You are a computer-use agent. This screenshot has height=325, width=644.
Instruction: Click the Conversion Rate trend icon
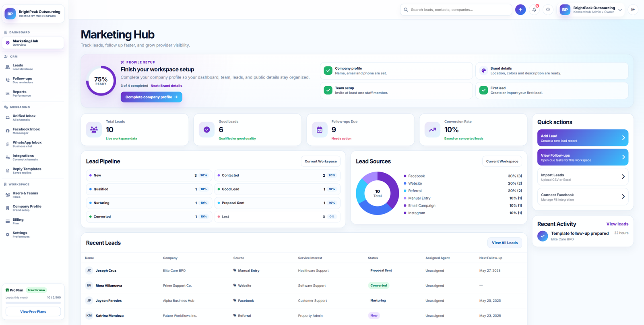coord(432,130)
